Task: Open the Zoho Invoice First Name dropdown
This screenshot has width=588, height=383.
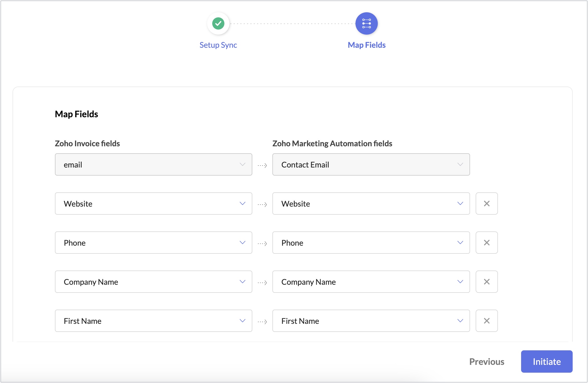Action: tap(154, 321)
